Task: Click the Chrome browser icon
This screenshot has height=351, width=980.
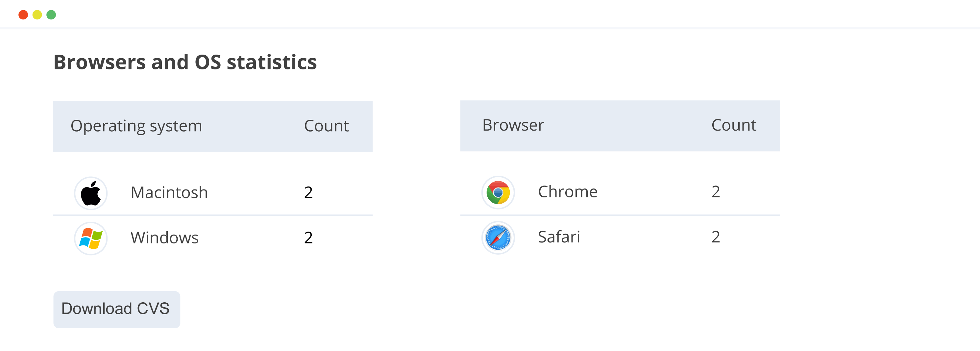Action: click(x=498, y=192)
